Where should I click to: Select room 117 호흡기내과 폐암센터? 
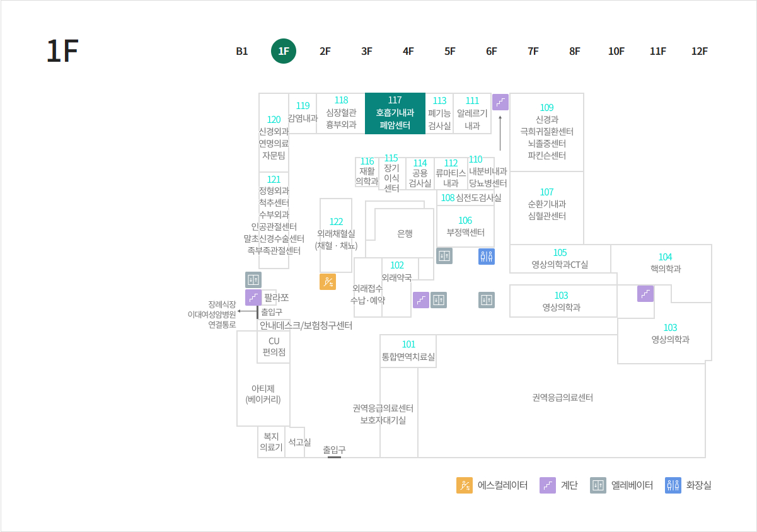point(395,113)
